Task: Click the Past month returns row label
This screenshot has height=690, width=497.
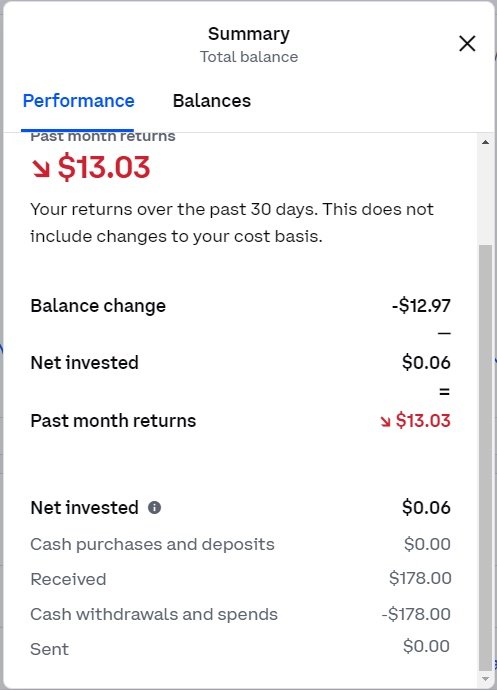Action: point(113,421)
